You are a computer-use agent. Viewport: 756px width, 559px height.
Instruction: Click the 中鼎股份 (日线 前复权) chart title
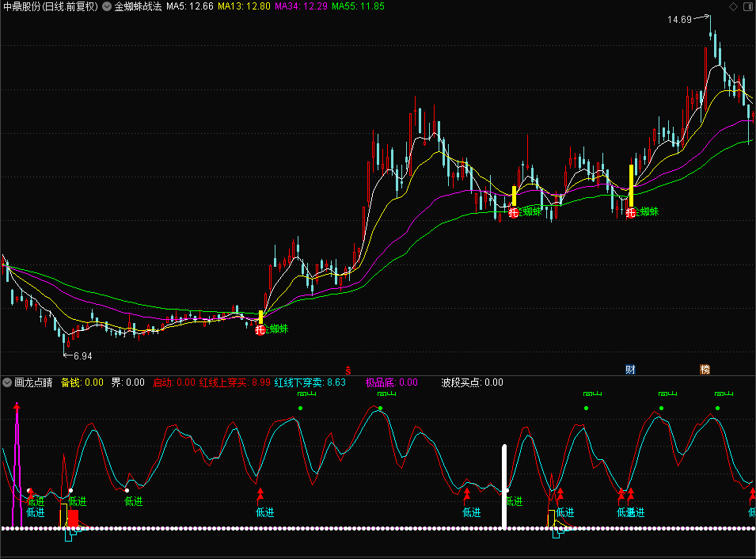50,6
